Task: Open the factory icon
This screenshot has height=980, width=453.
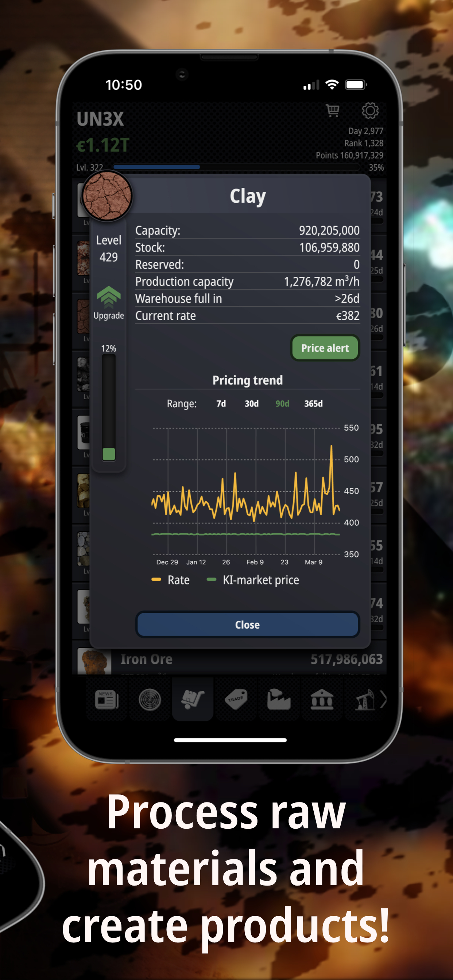Action: click(279, 699)
